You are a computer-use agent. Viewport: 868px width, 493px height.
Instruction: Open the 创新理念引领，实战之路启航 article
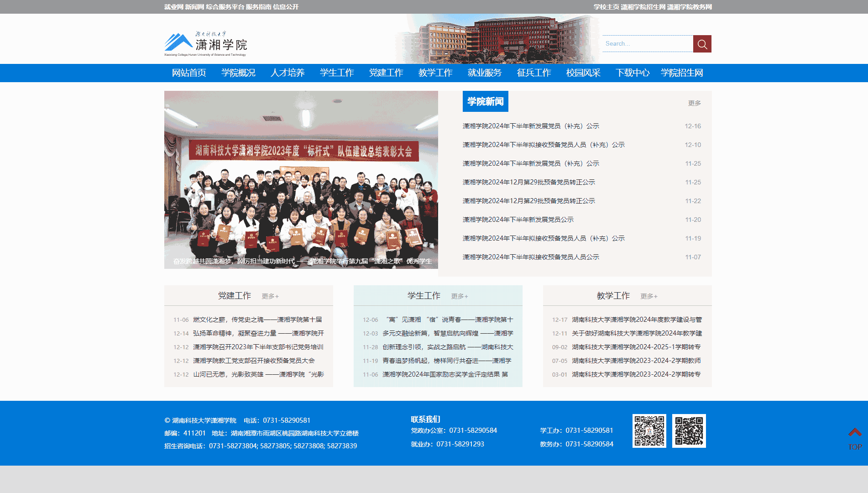[448, 347]
